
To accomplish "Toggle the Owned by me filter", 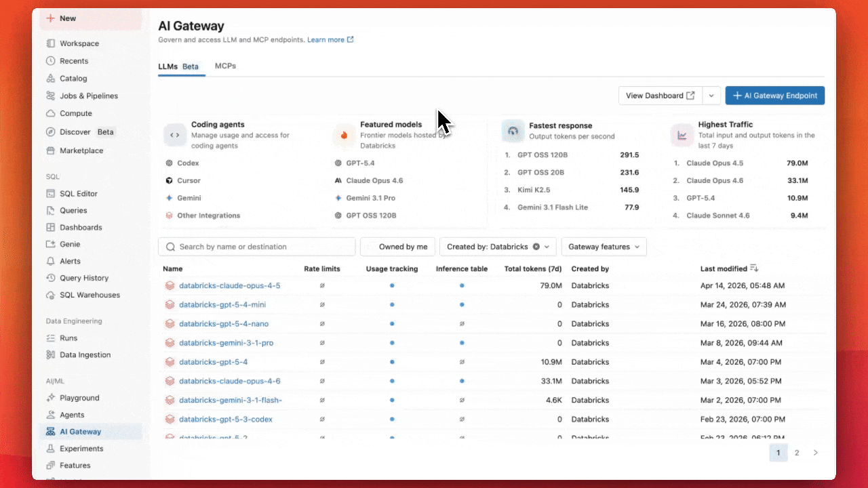I will (397, 247).
